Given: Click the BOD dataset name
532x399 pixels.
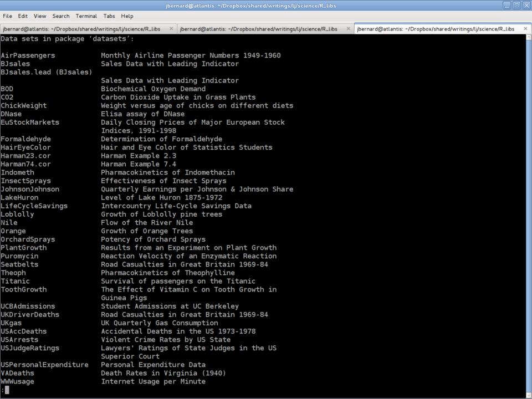Looking at the screenshot, I should (x=7, y=89).
